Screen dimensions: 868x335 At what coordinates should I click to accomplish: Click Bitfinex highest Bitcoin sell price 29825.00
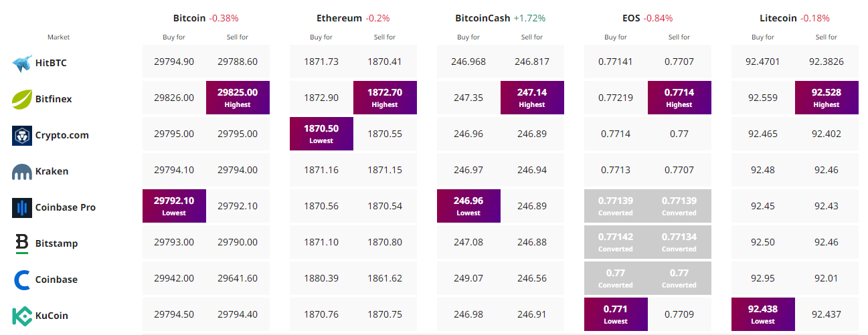[x=238, y=98]
